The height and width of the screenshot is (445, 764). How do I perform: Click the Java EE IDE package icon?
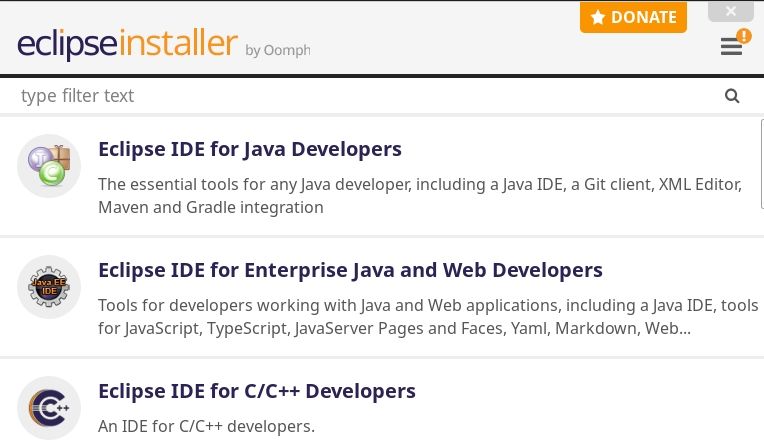(49, 287)
